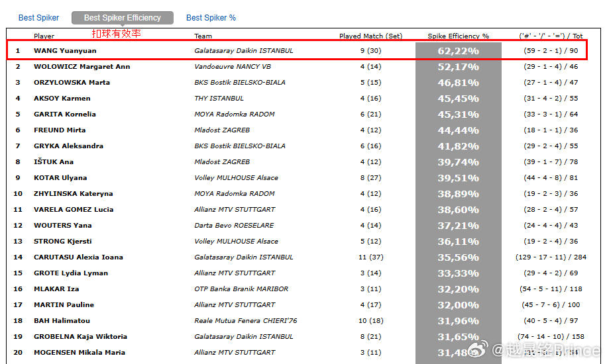Click the 52,17% efficiency value
Viewport: 607px width, 364px height.
pyautogui.click(x=459, y=67)
